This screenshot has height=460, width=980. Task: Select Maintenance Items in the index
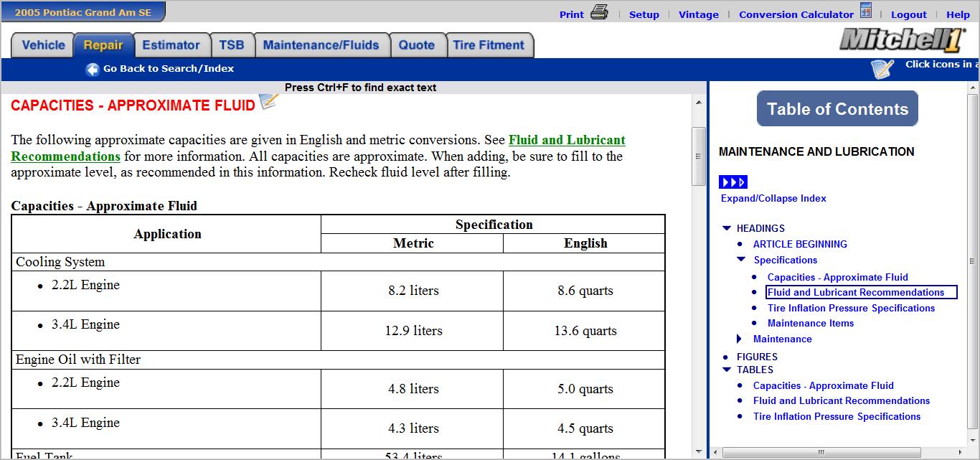click(811, 323)
